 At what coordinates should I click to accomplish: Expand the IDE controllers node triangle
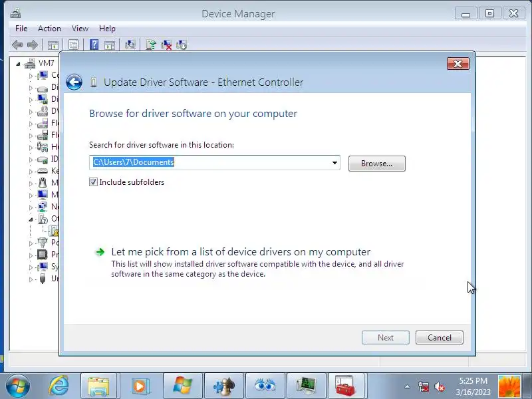pyautogui.click(x=31, y=160)
